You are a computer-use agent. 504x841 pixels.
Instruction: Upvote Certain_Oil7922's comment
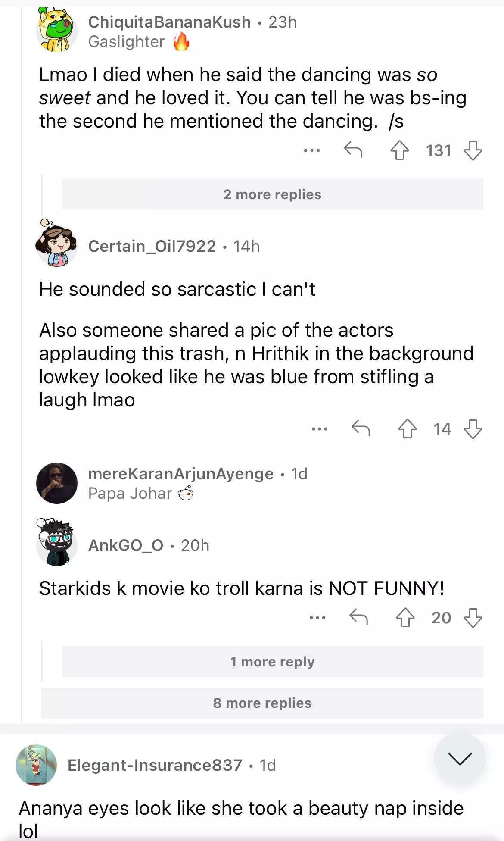[x=407, y=429]
